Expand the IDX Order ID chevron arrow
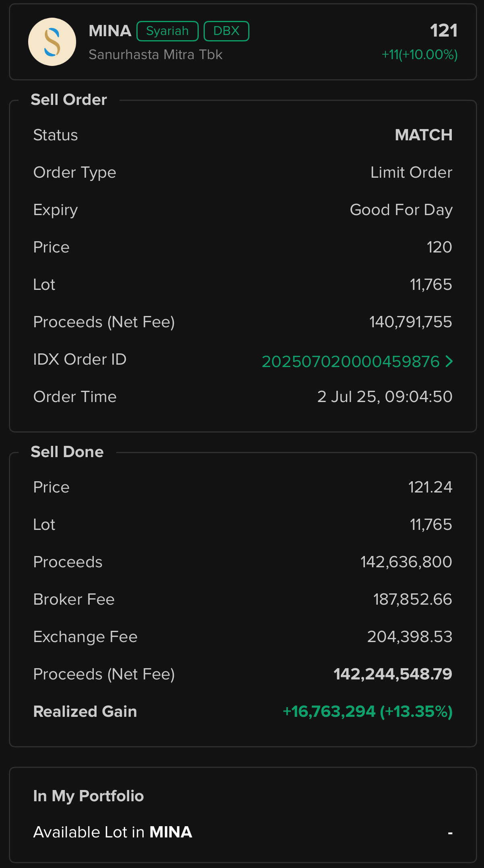The height and width of the screenshot is (868, 484). (449, 361)
